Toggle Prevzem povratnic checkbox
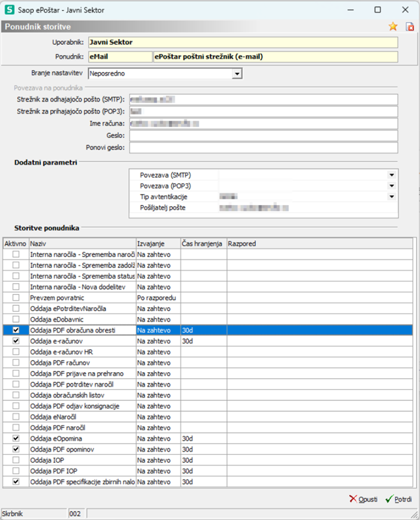Screen dimensions: 420x520 pyautogui.click(x=16, y=297)
